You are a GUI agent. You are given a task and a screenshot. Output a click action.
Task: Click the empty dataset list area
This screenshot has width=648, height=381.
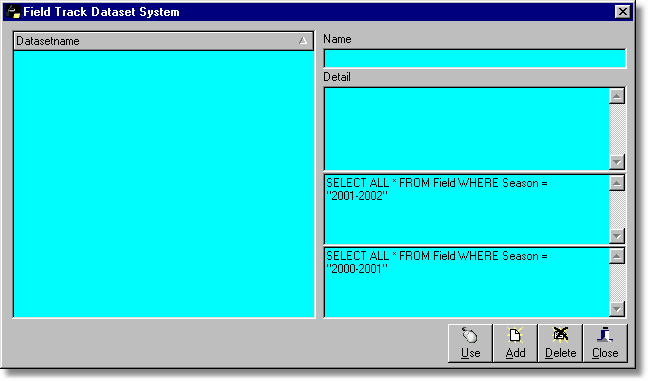164,184
